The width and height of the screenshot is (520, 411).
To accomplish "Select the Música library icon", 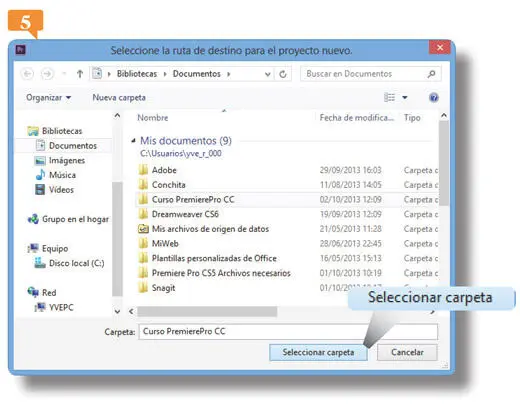I will (40, 175).
